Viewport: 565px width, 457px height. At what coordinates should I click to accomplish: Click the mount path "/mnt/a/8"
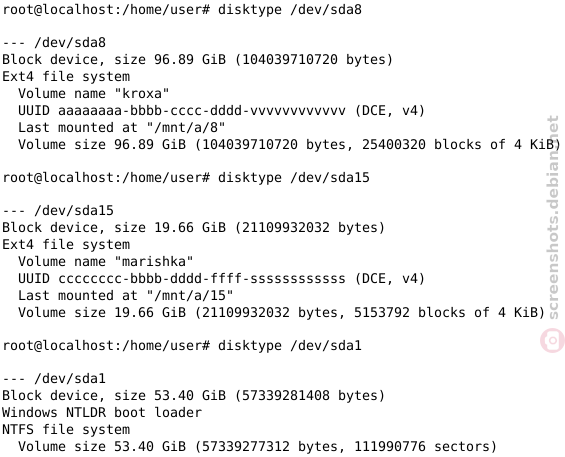click(x=186, y=128)
